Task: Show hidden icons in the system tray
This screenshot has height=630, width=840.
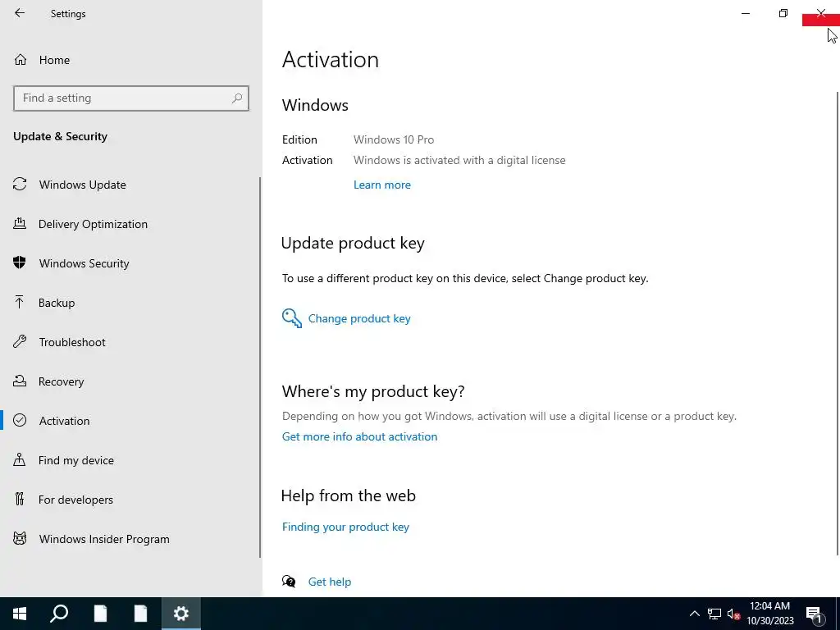Action: [x=694, y=614]
